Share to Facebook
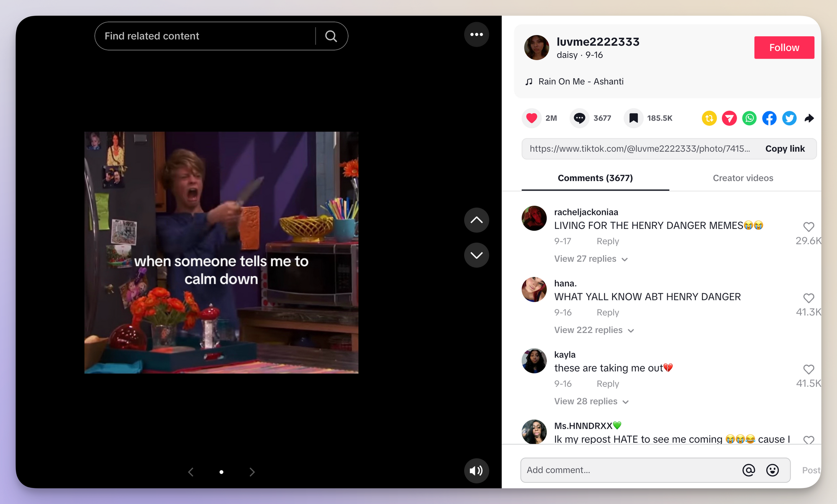Screen dimensions: 837x504 click(x=769, y=118)
